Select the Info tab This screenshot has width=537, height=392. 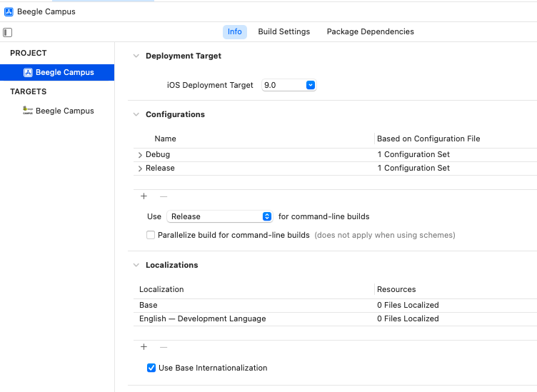tap(235, 31)
